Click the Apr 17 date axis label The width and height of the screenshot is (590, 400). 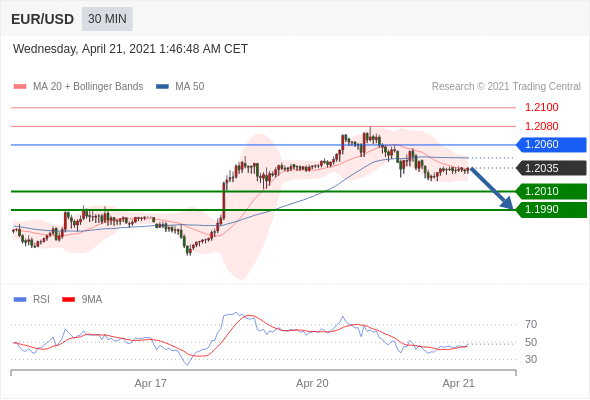pyautogui.click(x=151, y=383)
